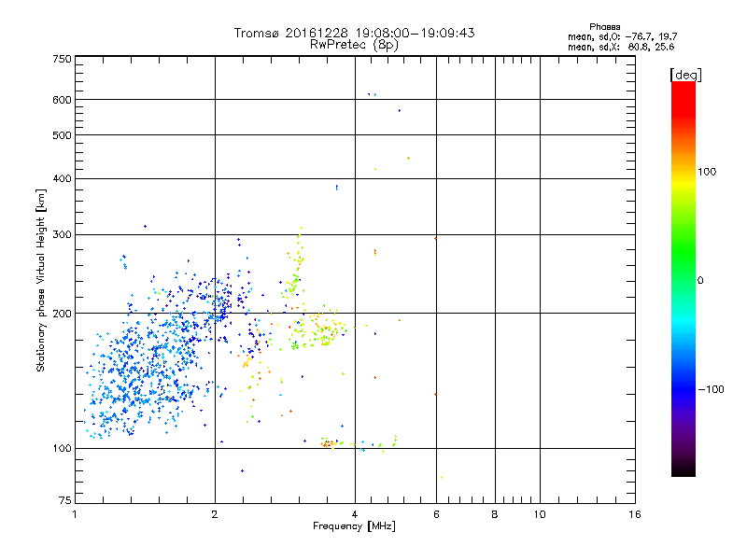Click the y-axis '100' tick label
Image resolution: width=747 pixels, height=560 pixels.
point(62,448)
